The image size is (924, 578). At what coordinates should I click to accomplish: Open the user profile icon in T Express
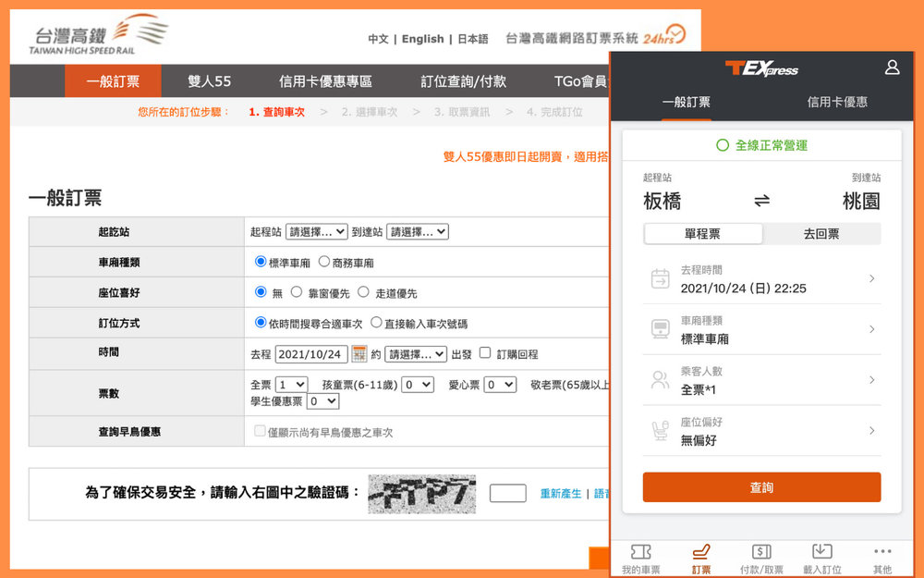tap(892, 68)
